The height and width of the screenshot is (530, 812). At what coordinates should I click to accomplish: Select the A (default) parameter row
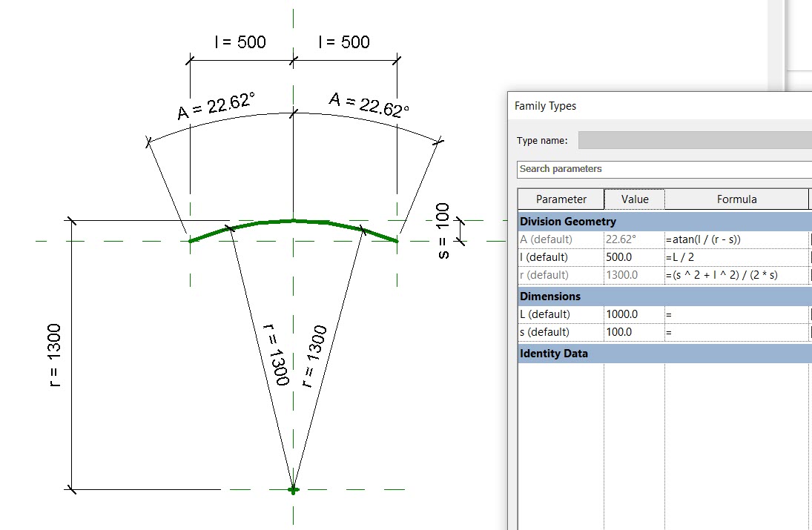click(665, 239)
